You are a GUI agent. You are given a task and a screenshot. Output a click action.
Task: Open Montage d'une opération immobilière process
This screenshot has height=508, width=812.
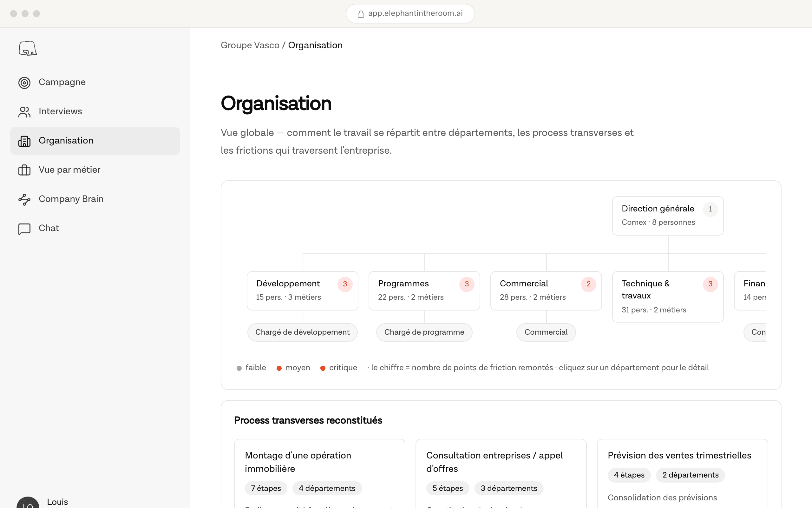(319, 474)
